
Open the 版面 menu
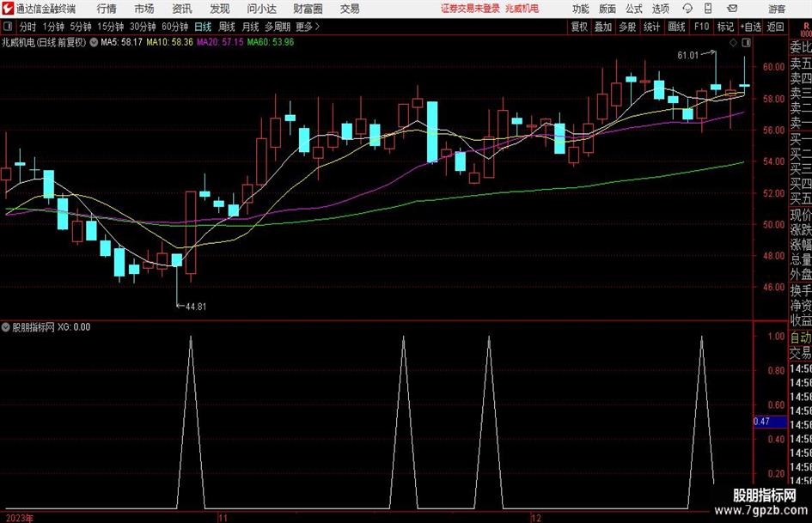coord(607,9)
